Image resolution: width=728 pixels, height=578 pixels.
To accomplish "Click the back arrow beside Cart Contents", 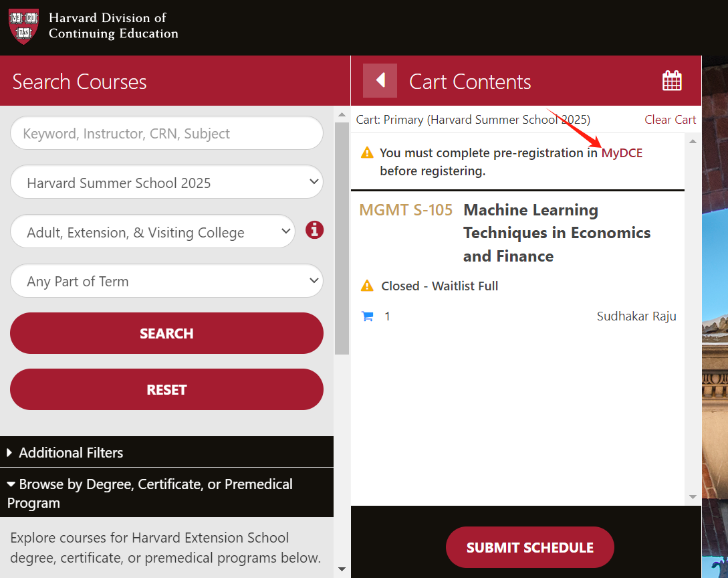I will [x=380, y=81].
